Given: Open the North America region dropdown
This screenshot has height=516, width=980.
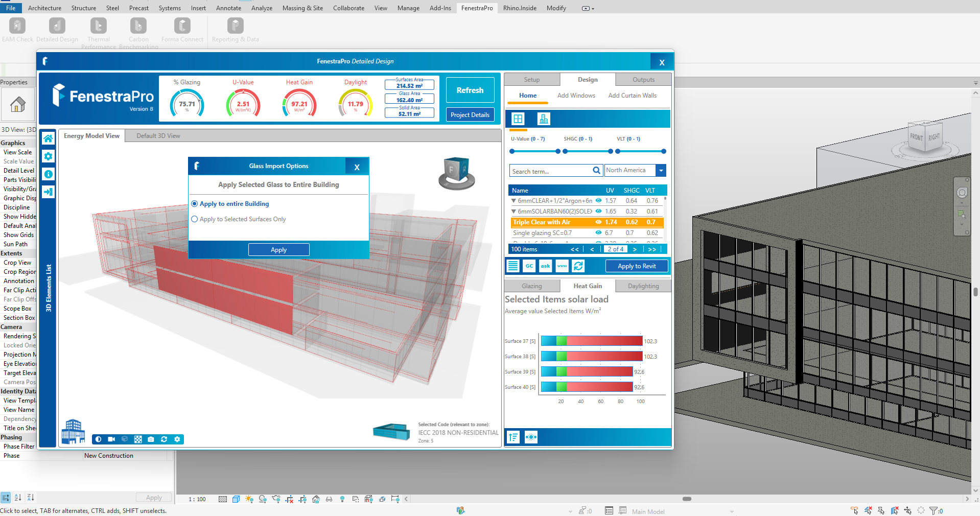Looking at the screenshot, I should coord(661,171).
